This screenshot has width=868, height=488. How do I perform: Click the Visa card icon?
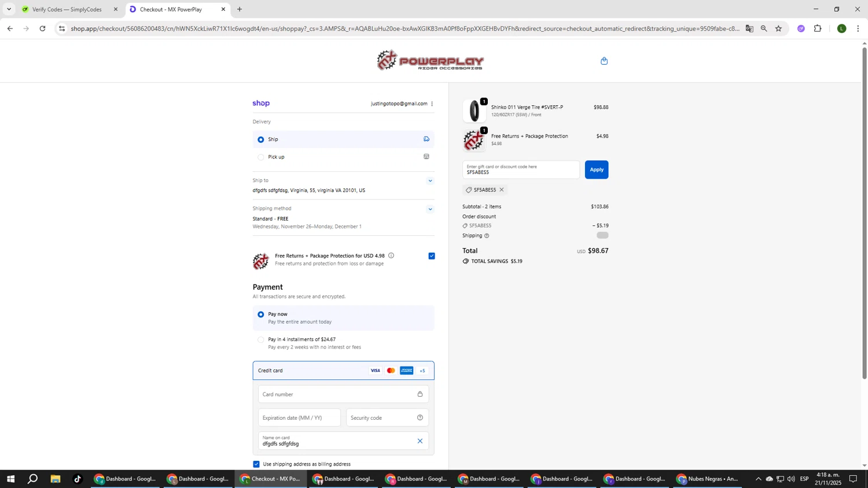coord(376,371)
